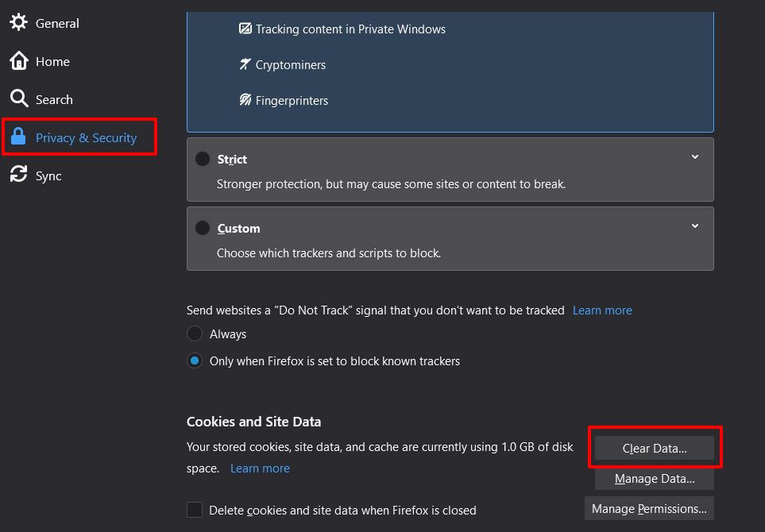Click the stored cookies disk usage text

coord(380,457)
